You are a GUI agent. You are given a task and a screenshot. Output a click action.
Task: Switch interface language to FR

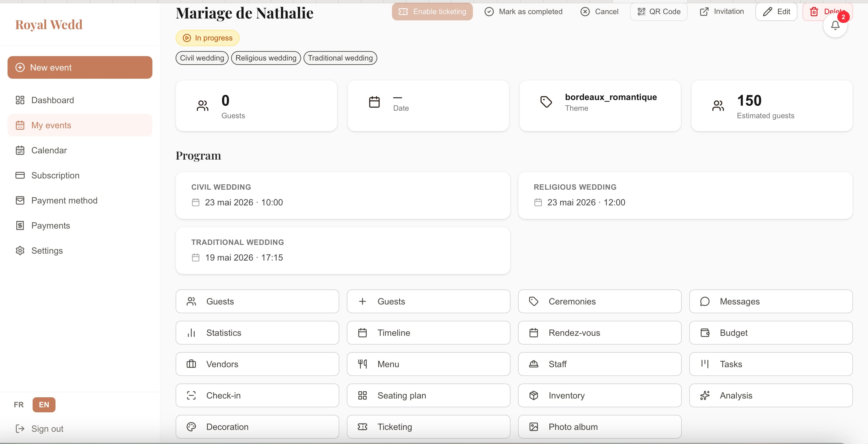[x=19, y=405]
